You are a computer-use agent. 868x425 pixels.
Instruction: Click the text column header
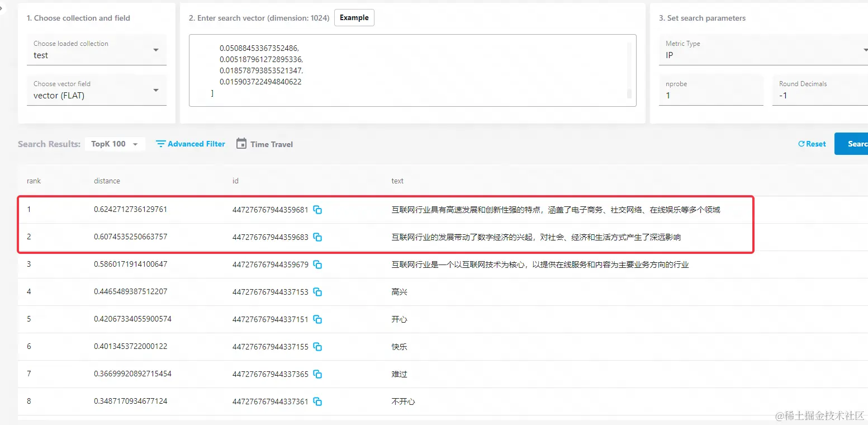coord(397,181)
